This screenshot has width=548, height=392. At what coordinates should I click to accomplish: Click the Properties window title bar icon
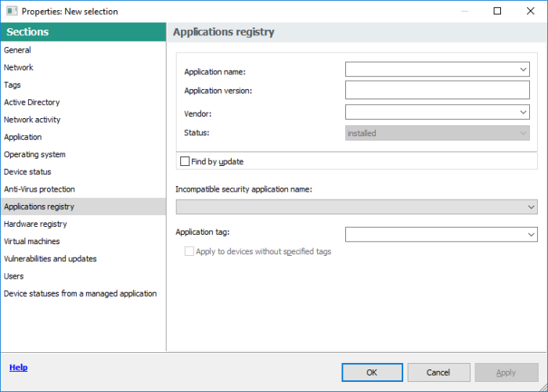11,12
